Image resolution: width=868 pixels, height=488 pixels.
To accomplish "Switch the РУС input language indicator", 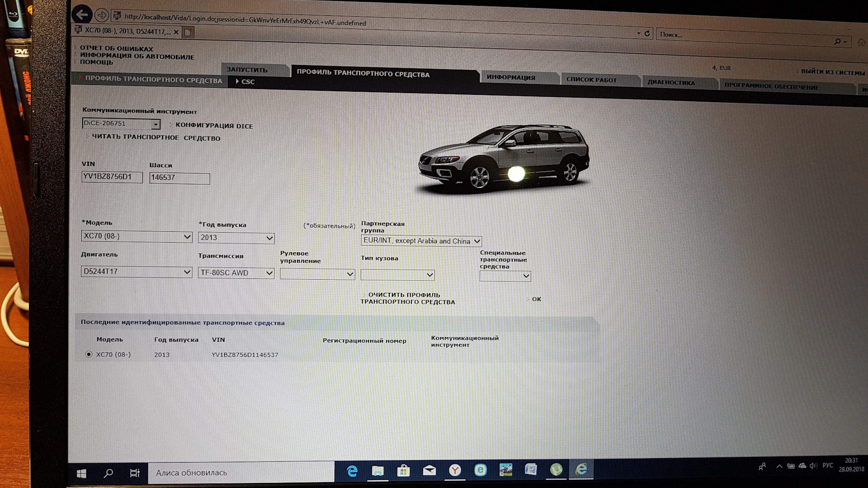I will pos(828,465).
